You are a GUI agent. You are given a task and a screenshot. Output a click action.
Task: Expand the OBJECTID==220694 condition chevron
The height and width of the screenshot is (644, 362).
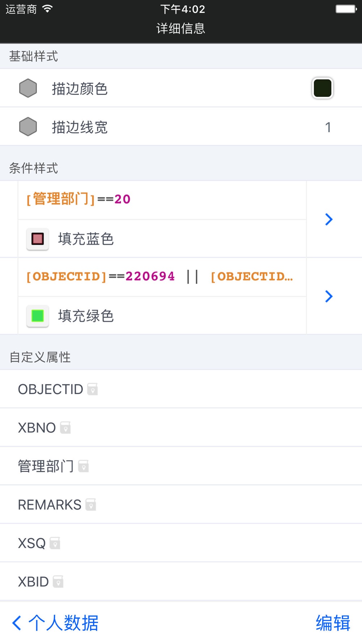click(329, 296)
